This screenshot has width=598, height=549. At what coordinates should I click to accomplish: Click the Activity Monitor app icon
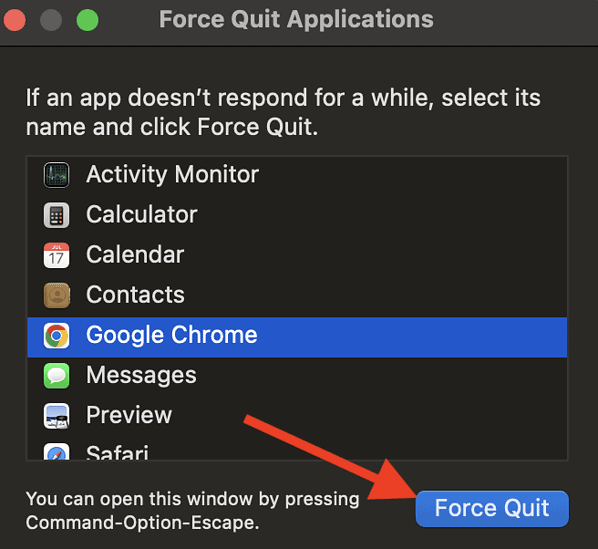click(56, 175)
